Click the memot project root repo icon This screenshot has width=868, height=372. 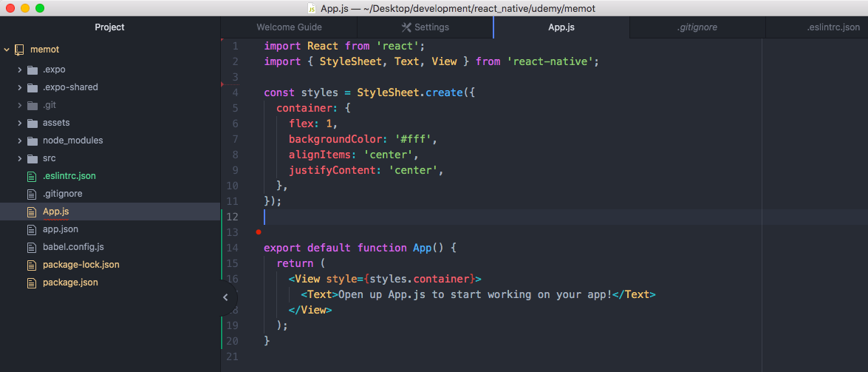click(x=20, y=50)
